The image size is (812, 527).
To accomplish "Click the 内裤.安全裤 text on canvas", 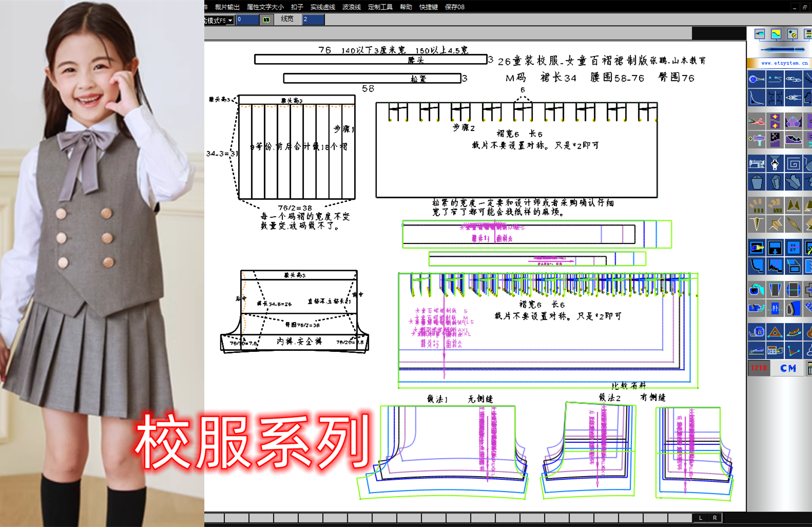I will click(x=299, y=341).
